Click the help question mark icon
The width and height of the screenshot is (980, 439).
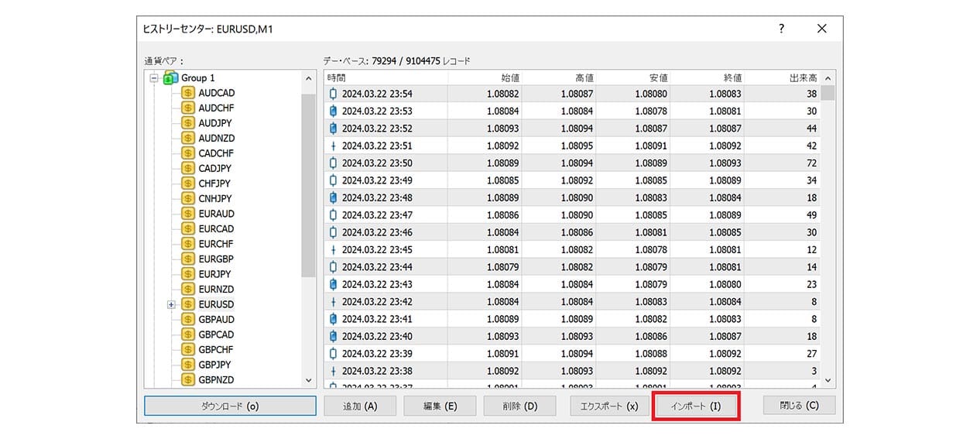(x=781, y=29)
